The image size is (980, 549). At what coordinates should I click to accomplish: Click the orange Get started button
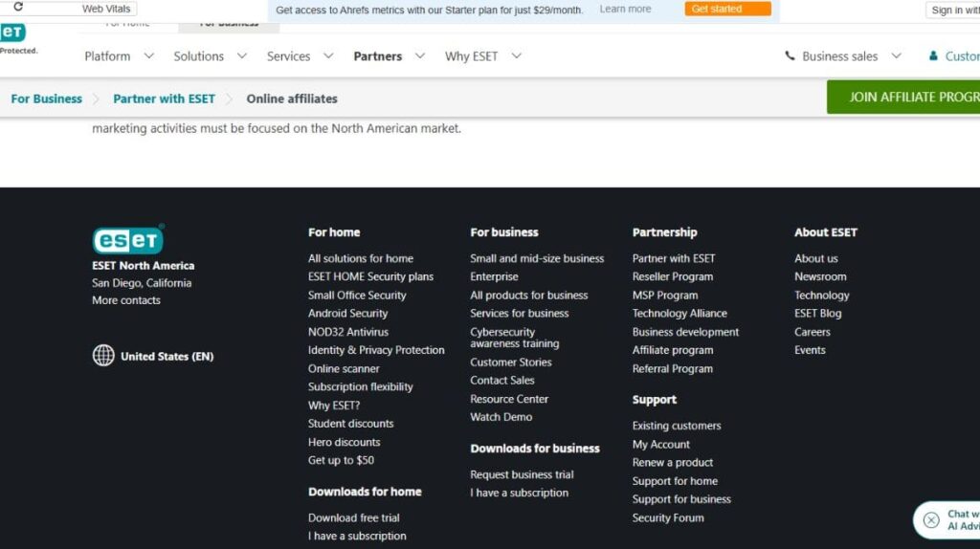[x=727, y=9]
